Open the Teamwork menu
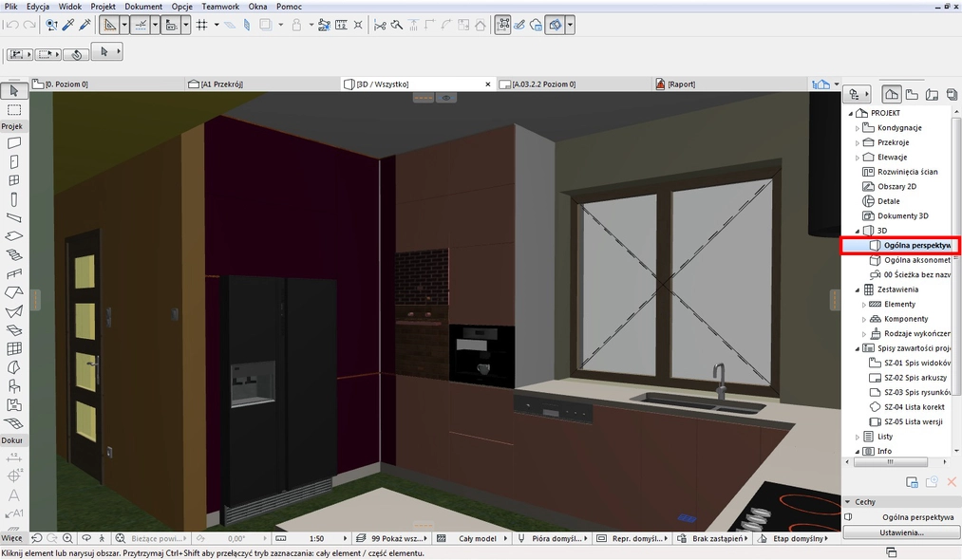 pos(220,7)
